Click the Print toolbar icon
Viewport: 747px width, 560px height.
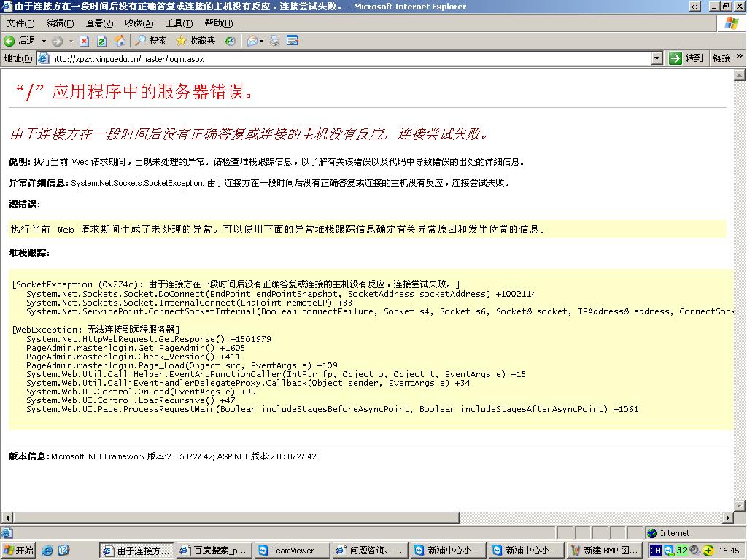[x=275, y=41]
